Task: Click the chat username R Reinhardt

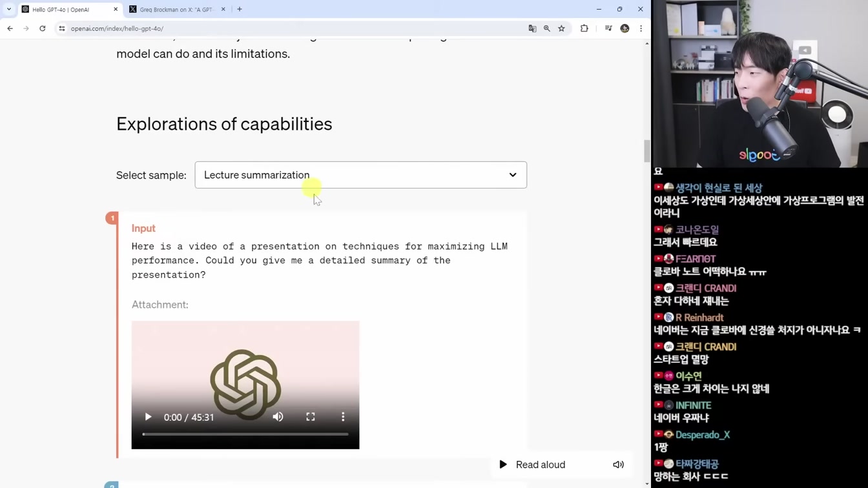Action: 699,318
